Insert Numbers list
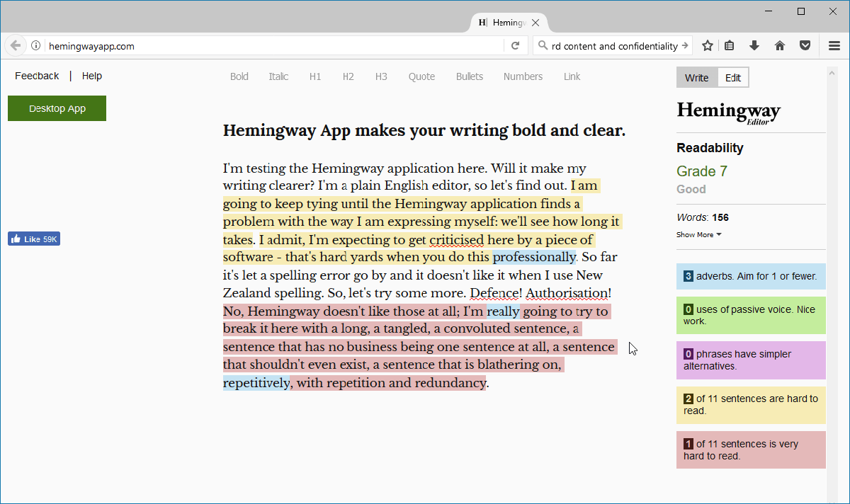Viewport: 850px width, 504px height. tap(523, 76)
